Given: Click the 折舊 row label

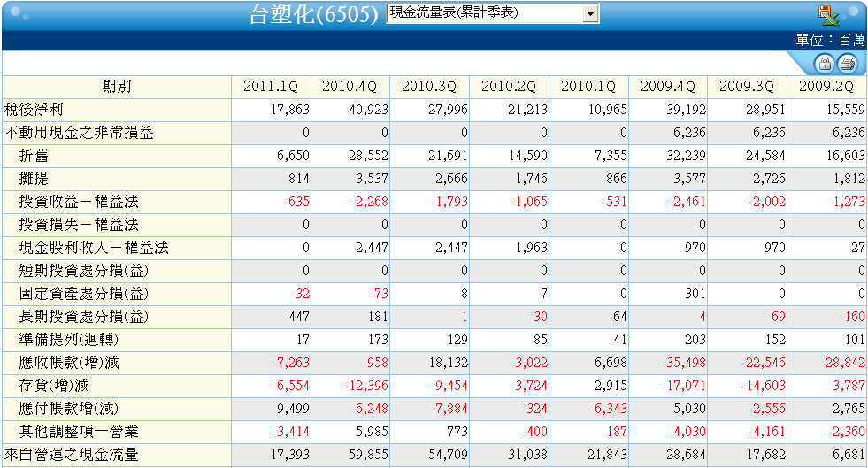Looking at the screenshot, I should [34, 156].
